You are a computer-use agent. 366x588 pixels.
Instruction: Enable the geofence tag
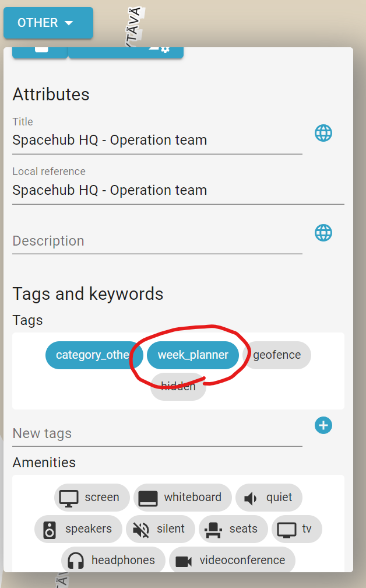coord(277,355)
